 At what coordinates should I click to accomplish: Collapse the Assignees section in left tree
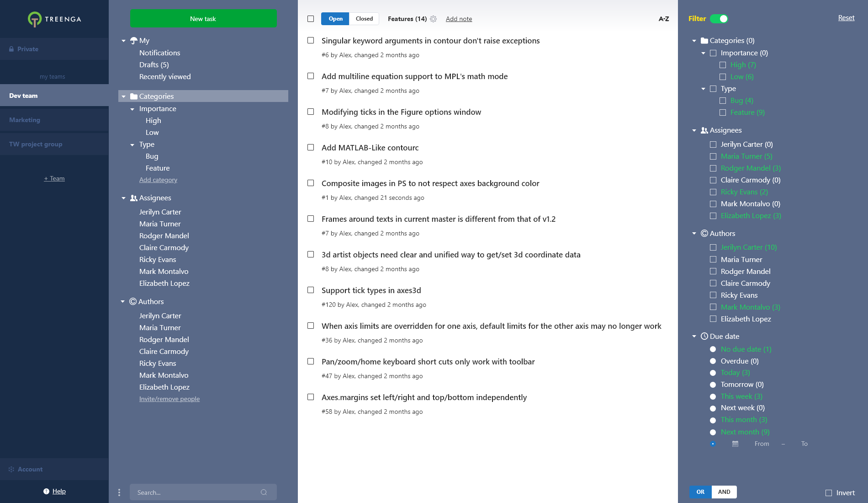coord(123,198)
